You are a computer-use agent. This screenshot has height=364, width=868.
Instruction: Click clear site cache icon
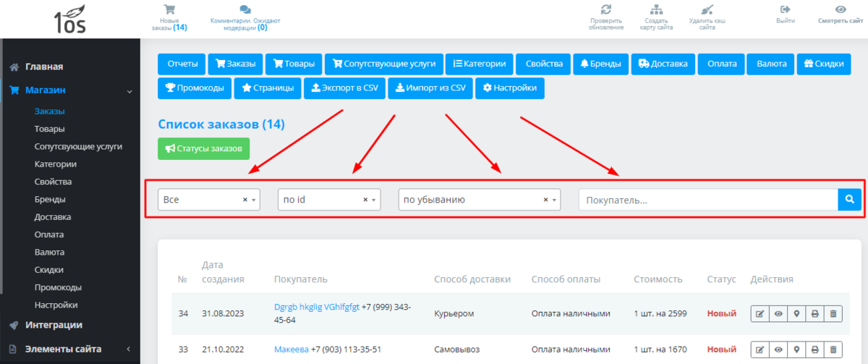tap(707, 10)
